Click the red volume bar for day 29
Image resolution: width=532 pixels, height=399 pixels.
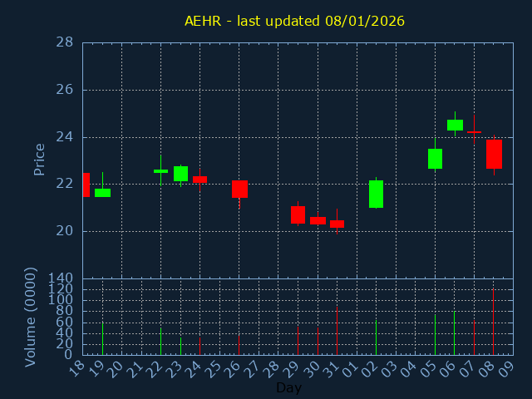(298, 341)
